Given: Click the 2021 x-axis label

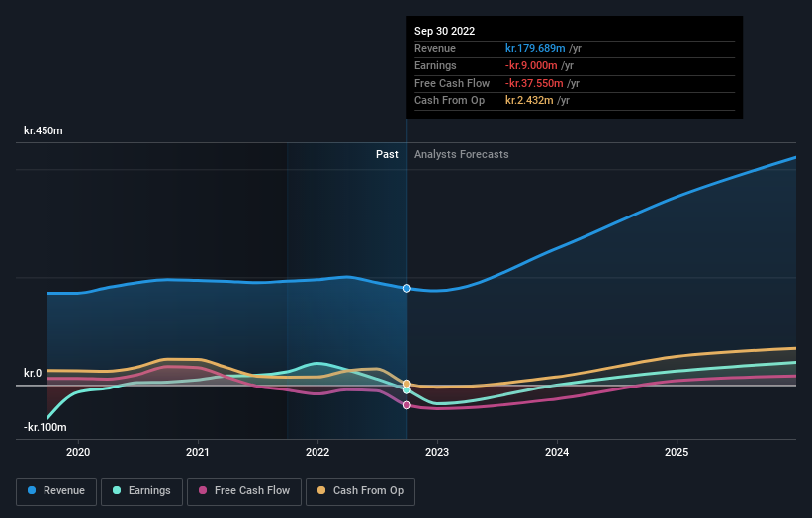Looking at the screenshot, I should coord(198,453).
